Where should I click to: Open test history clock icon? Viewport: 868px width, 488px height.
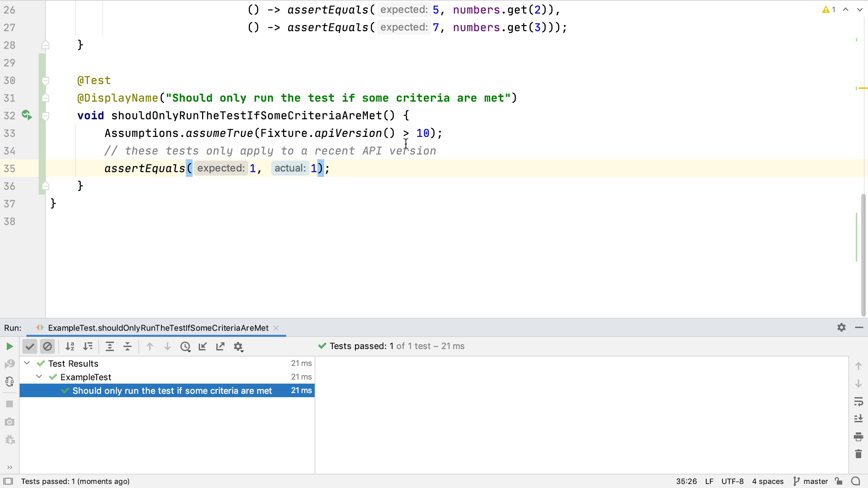[x=185, y=346]
